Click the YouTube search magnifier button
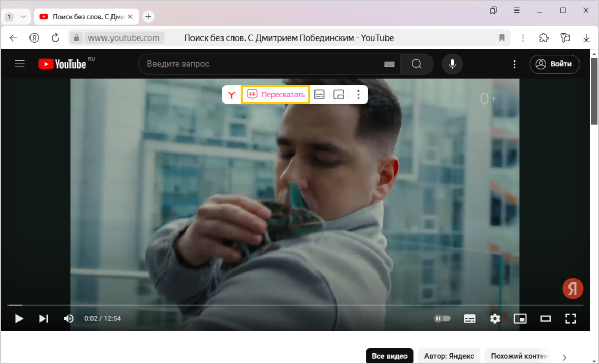This screenshot has height=364, width=599. pyautogui.click(x=417, y=64)
